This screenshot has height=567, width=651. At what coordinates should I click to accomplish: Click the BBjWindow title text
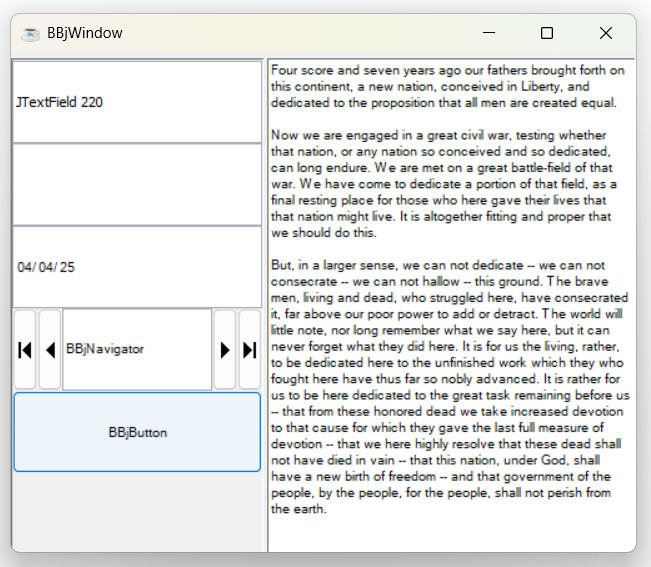click(x=85, y=33)
